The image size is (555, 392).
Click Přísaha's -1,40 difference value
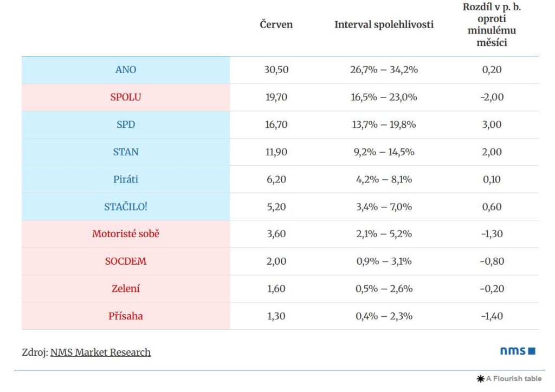click(492, 316)
